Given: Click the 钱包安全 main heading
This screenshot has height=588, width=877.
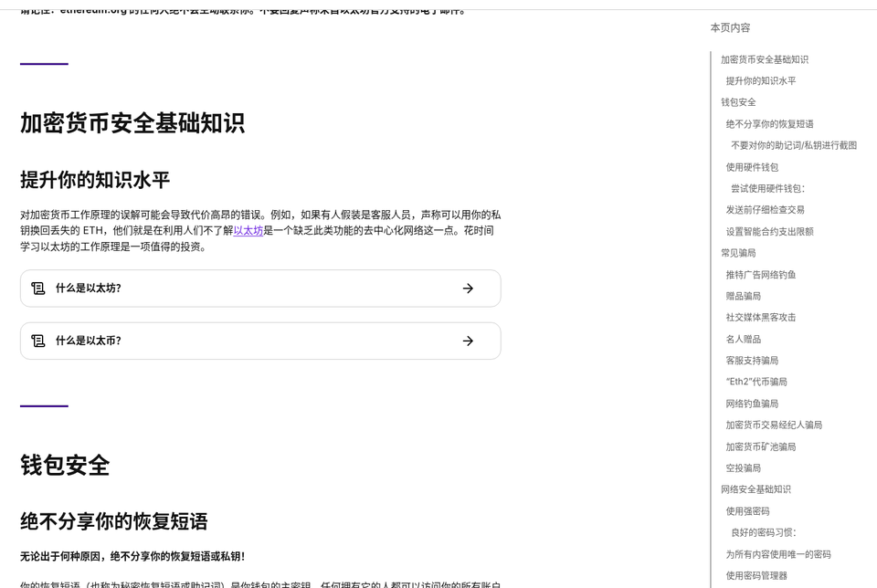Looking at the screenshot, I should click(x=65, y=465).
